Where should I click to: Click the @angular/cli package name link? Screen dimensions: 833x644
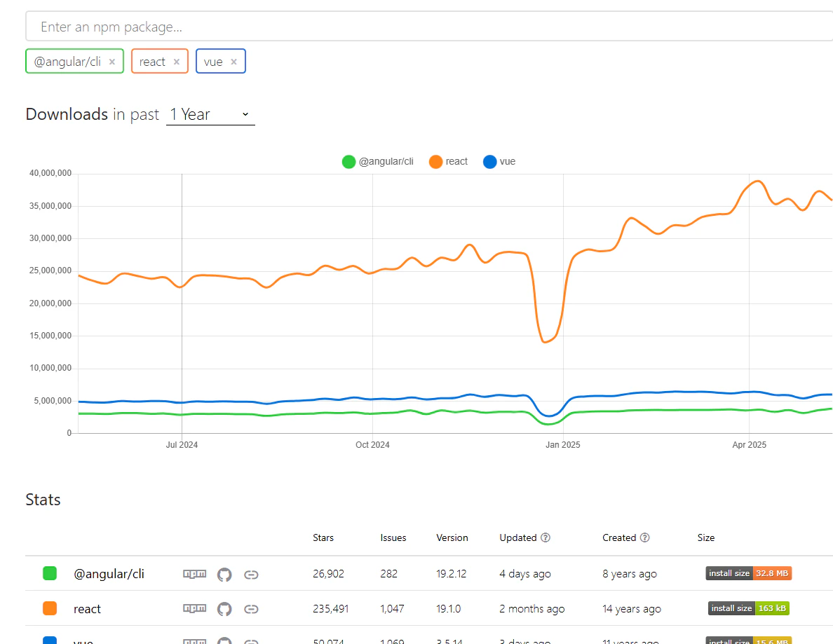pyautogui.click(x=109, y=574)
